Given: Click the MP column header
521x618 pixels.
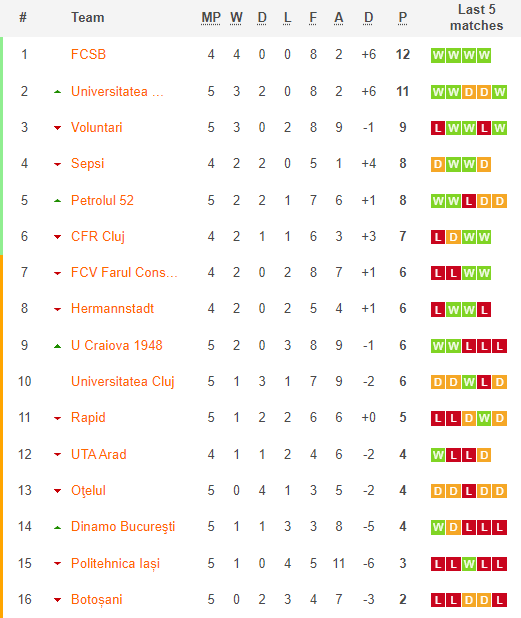Looking at the screenshot, I should [x=210, y=18].
